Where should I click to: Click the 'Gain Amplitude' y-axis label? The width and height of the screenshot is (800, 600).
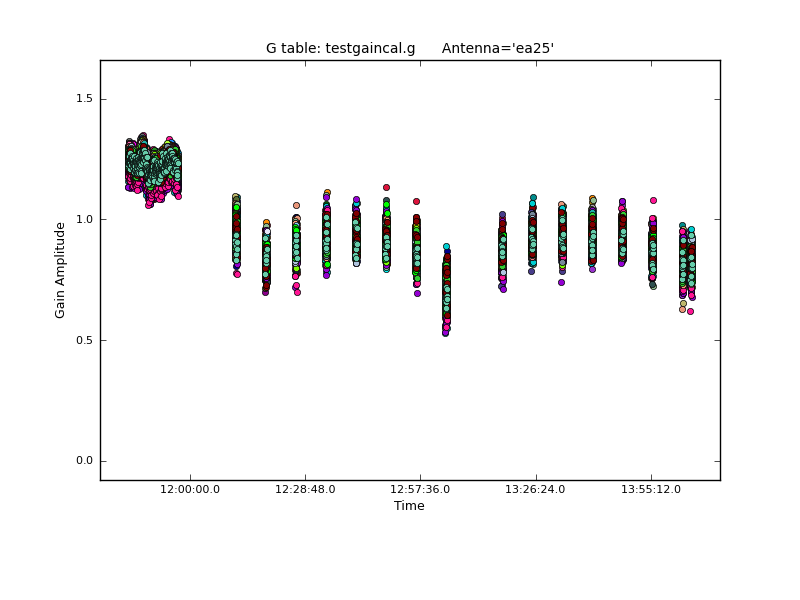tap(60, 270)
